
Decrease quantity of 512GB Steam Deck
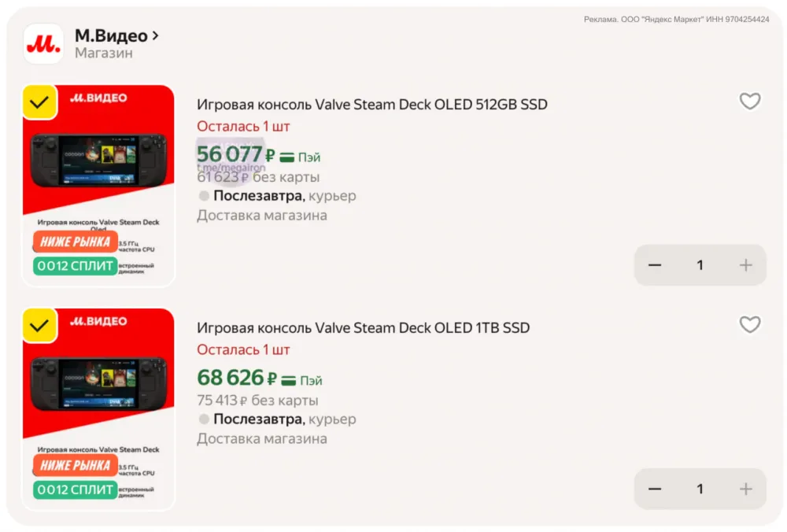[x=655, y=265]
